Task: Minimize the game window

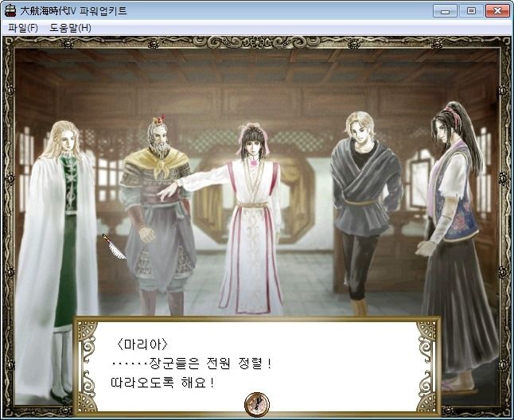Action: pyautogui.click(x=445, y=11)
